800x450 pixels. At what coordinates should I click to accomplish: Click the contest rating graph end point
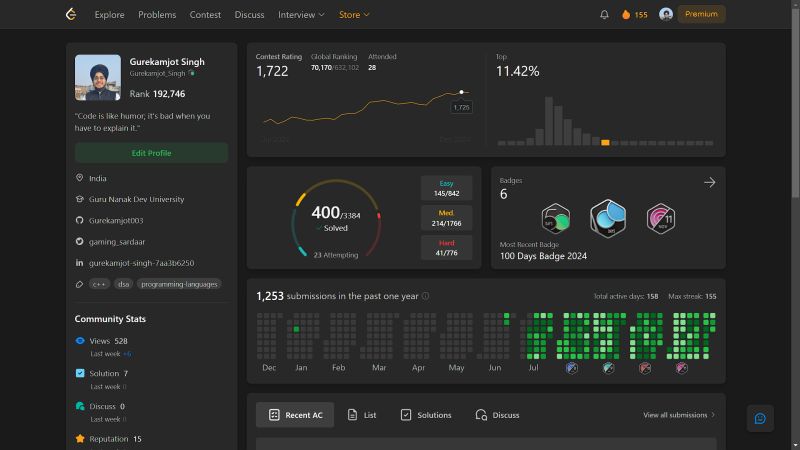(461, 92)
